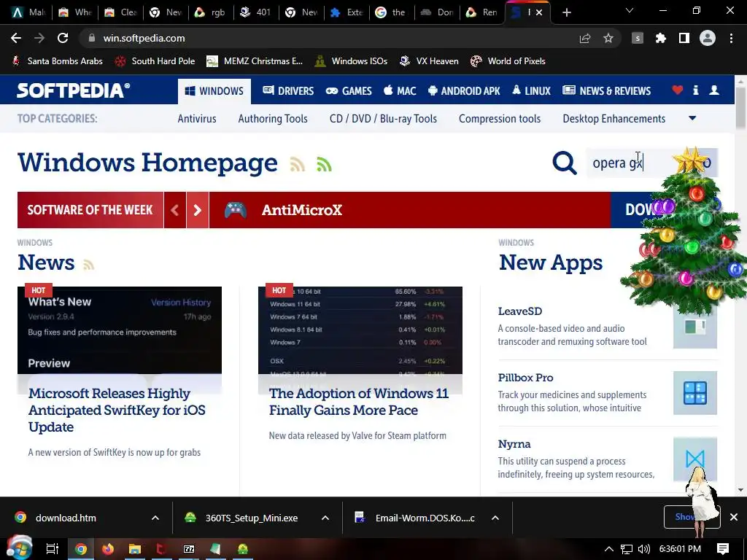Expand the 360TS_Setup_Mini.exe download options

[x=325, y=518]
